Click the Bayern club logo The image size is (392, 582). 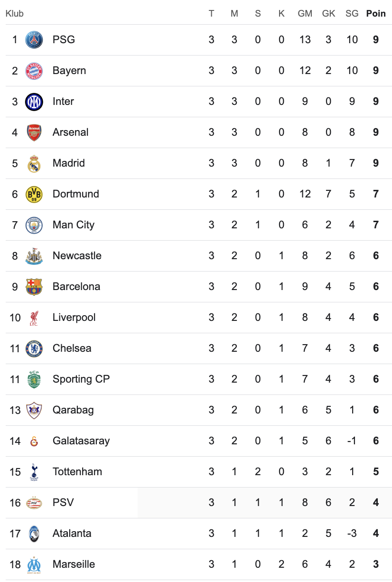pyautogui.click(x=34, y=71)
